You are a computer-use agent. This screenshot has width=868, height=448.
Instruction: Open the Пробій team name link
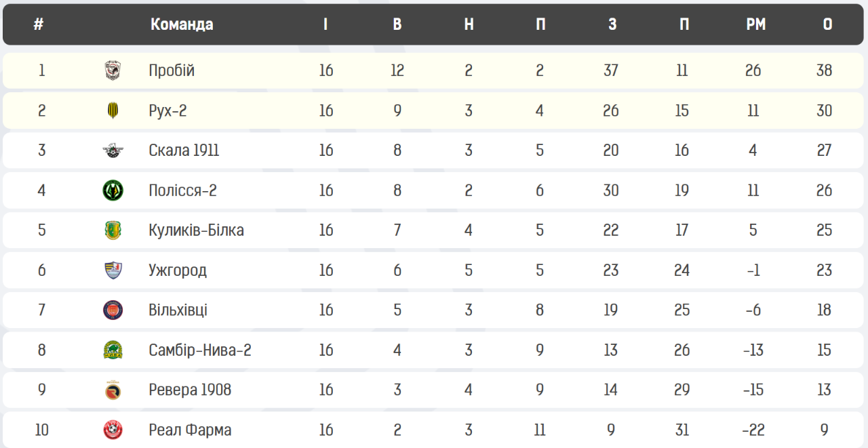point(172,70)
